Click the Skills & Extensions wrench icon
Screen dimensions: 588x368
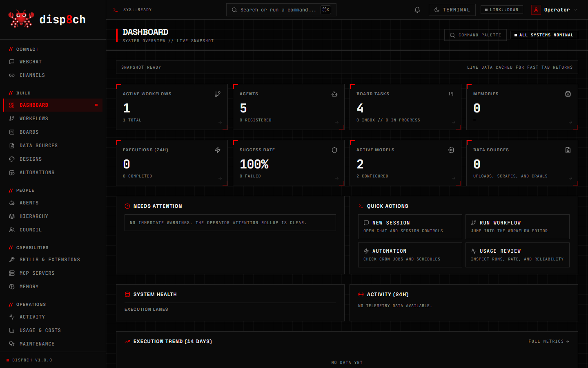[x=12, y=260]
